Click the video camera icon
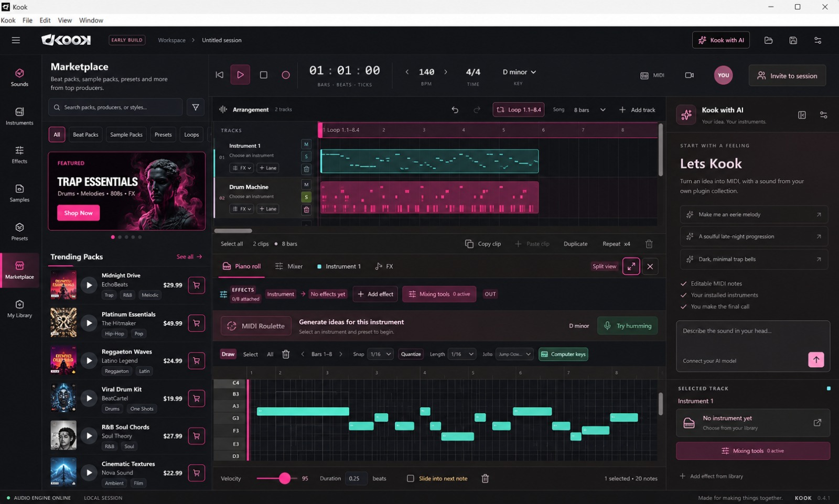 pos(690,75)
